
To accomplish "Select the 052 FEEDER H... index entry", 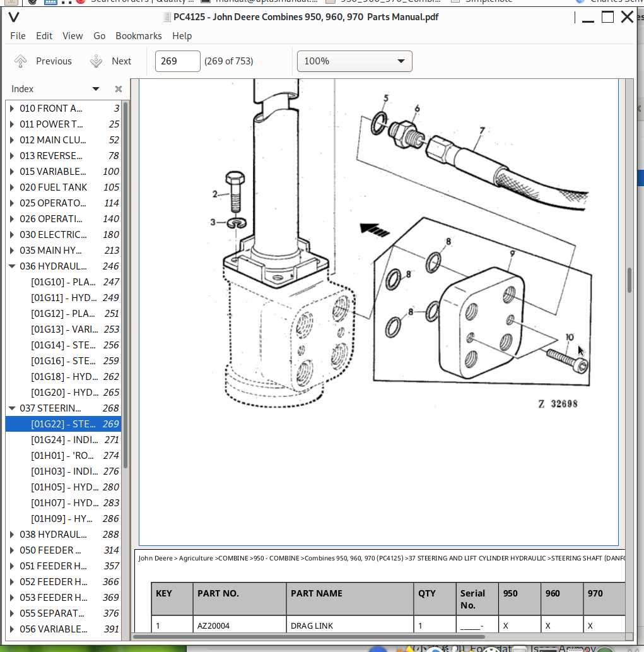I will (x=64, y=582).
